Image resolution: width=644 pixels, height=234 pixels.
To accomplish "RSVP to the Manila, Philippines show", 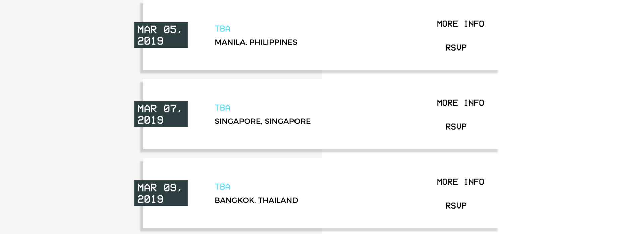I will coord(456,48).
